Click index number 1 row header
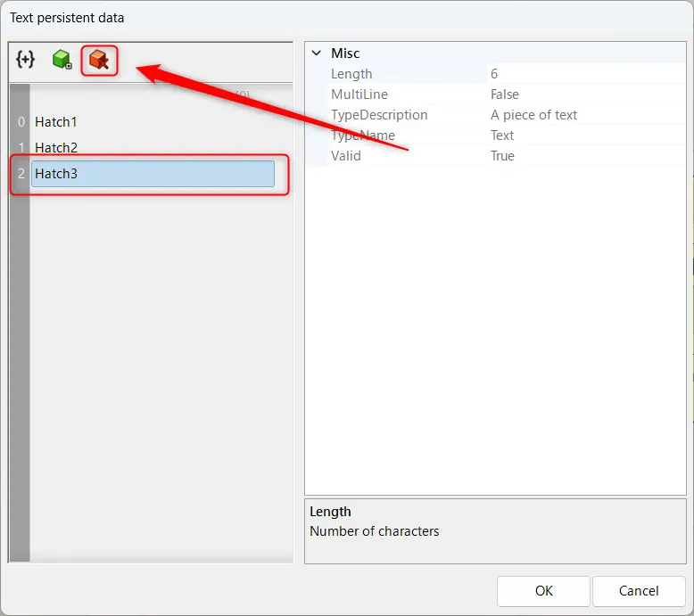 [21, 147]
